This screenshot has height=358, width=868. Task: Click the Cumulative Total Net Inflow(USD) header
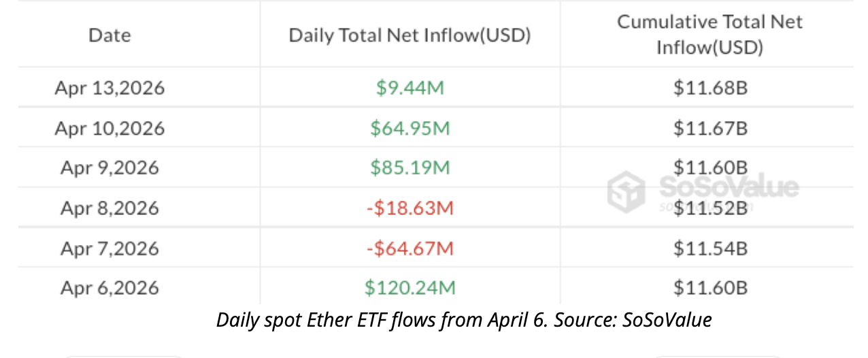(710, 35)
